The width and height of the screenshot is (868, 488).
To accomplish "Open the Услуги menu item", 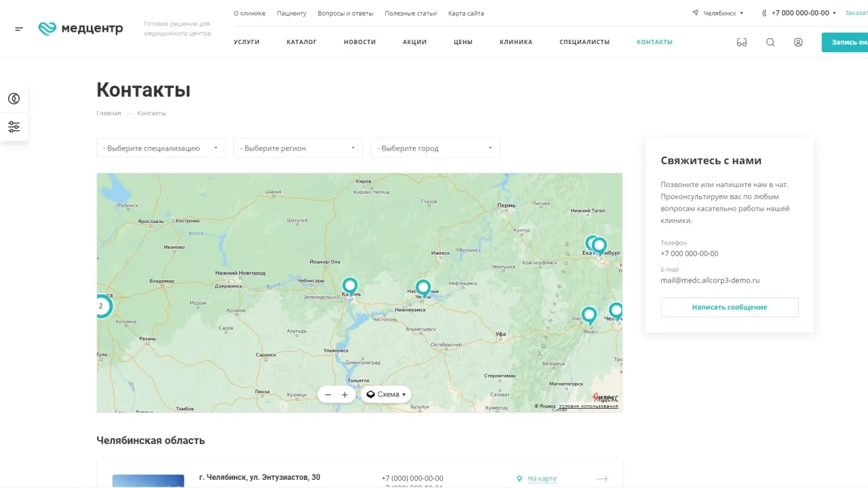I will point(247,42).
